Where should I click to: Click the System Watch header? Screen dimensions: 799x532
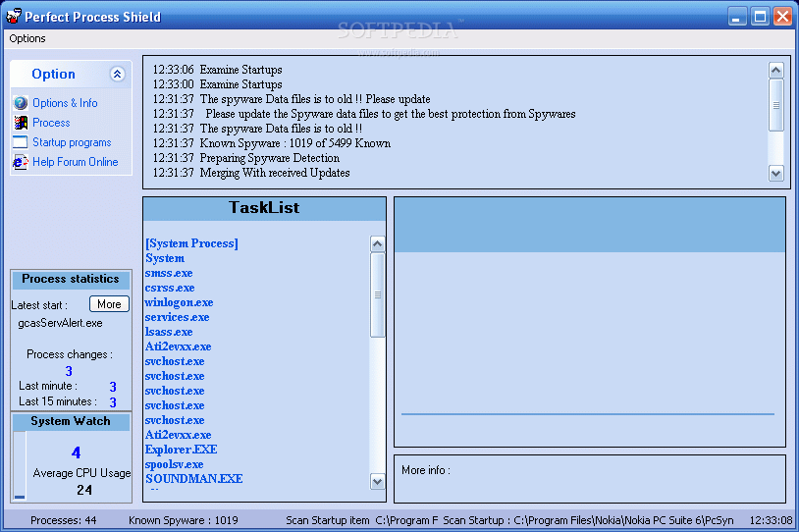[x=71, y=421]
